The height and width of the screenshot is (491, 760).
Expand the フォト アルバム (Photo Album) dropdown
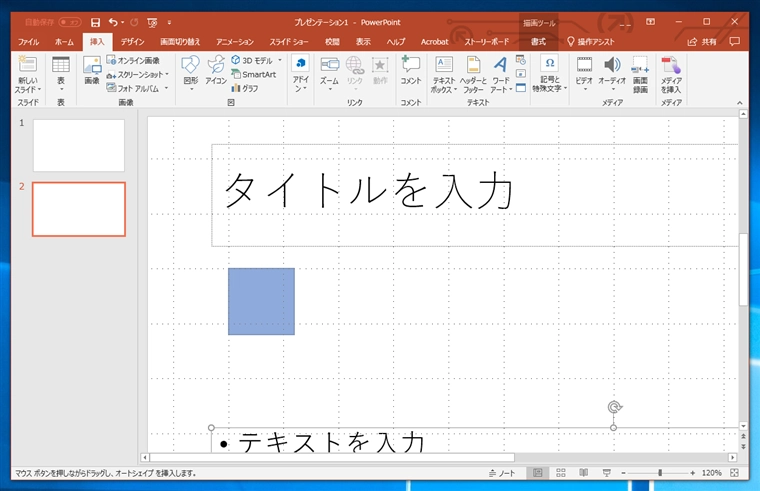pyautogui.click(x=166, y=88)
